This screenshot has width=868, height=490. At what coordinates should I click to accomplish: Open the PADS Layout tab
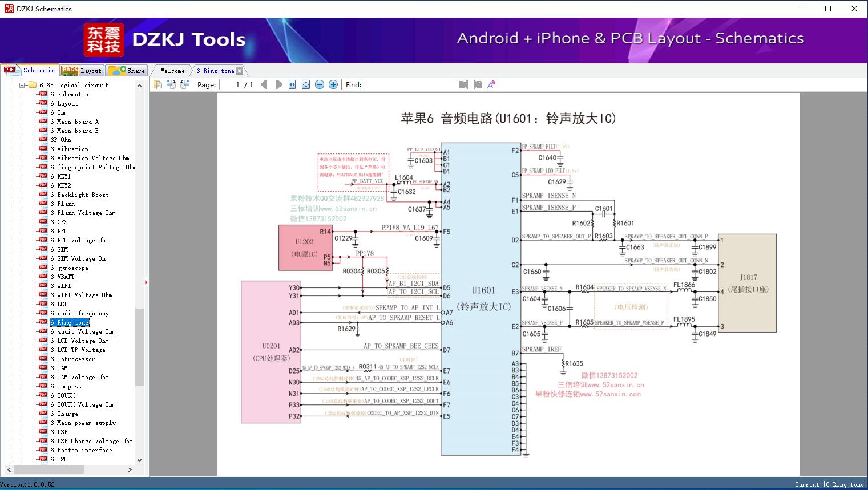[x=82, y=71]
